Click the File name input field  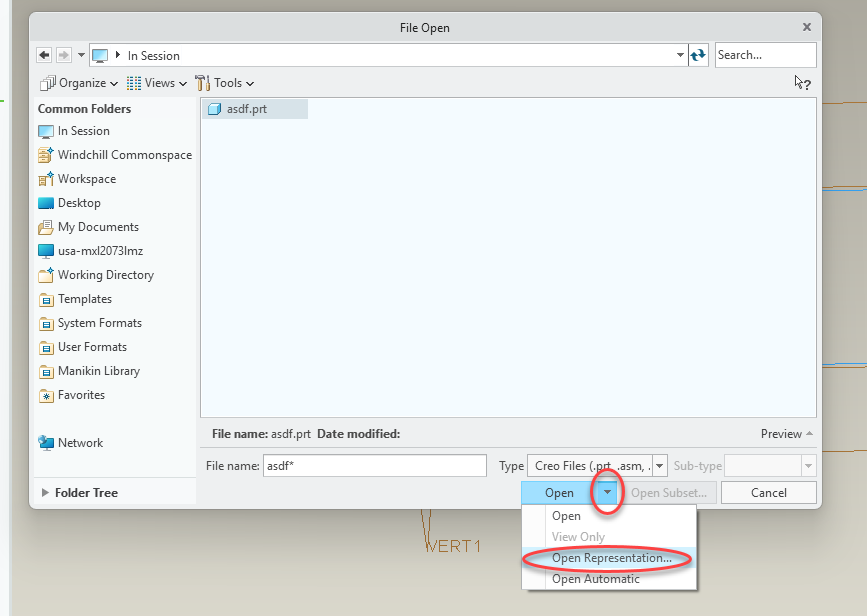374,466
